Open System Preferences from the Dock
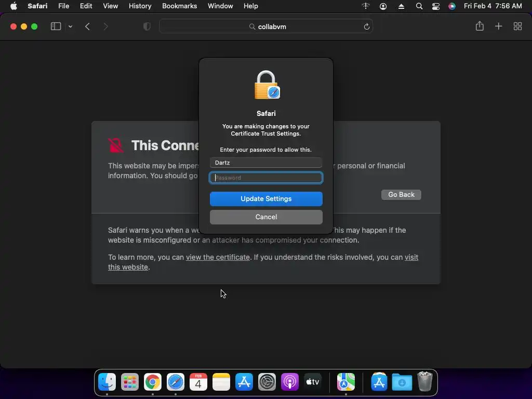532x399 pixels. [267, 382]
